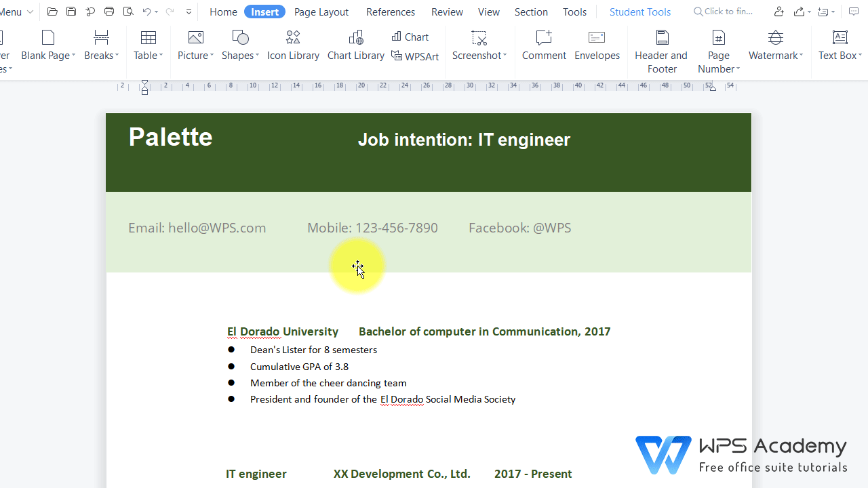
Task: Open the Chart Library
Action: 355,45
